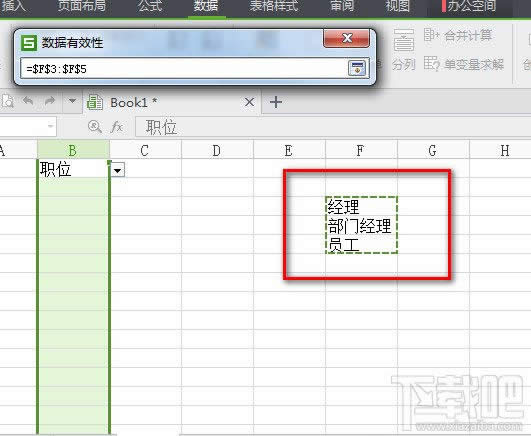Open the dropdown arrow next to 职位 cell
531x436 pixels.
(117, 170)
